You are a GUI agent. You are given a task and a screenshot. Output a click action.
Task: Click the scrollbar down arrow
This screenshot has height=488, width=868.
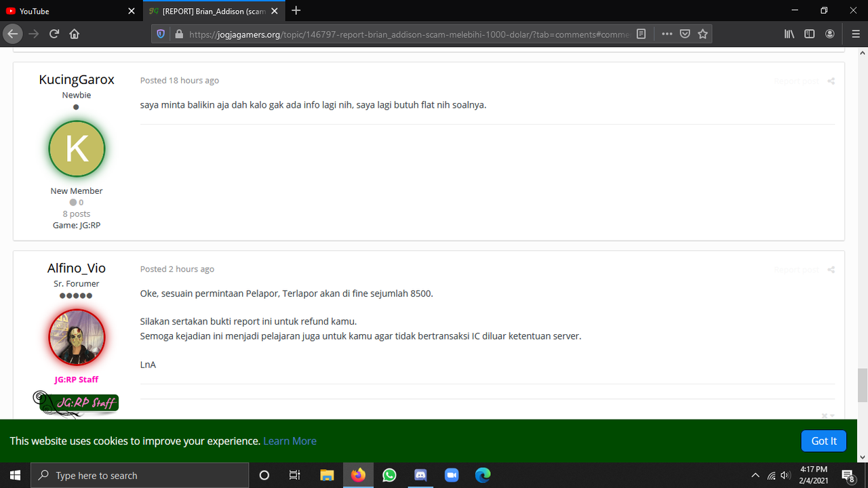pyautogui.click(x=862, y=457)
